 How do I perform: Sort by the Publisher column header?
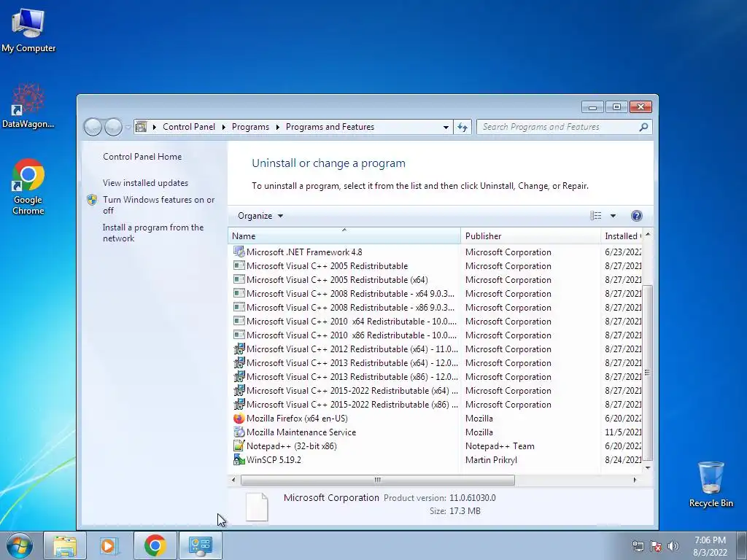pyautogui.click(x=530, y=236)
